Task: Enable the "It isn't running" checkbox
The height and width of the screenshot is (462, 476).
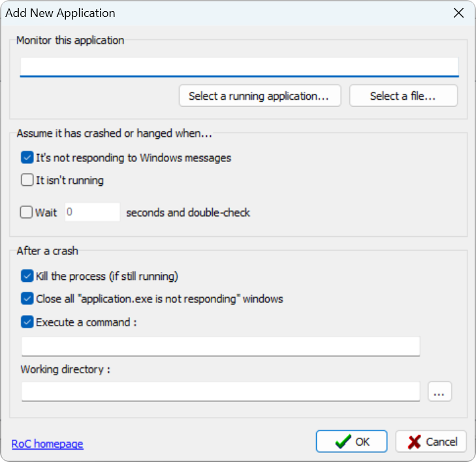Action: click(x=27, y=180)
